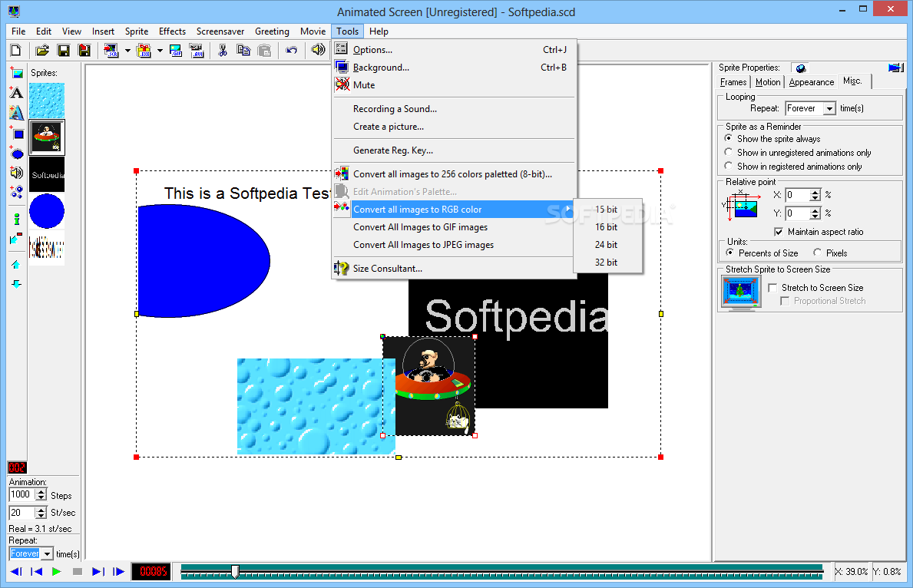Add a sound sprite from sidebar
Image resolution: width=913 pixels, height=588 pixels.
click(16, 172)
